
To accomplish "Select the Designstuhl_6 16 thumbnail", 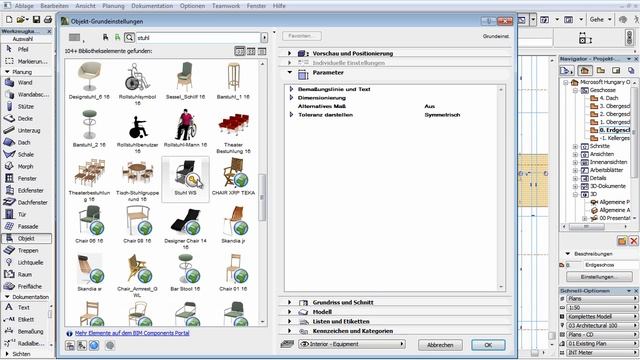I will pos(89,80).
